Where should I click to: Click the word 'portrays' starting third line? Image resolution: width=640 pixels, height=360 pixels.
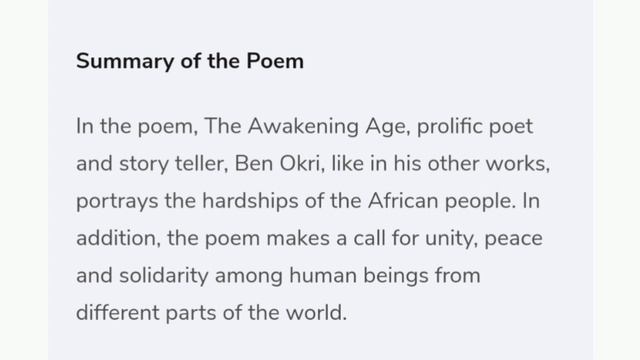tap(117, 202)
